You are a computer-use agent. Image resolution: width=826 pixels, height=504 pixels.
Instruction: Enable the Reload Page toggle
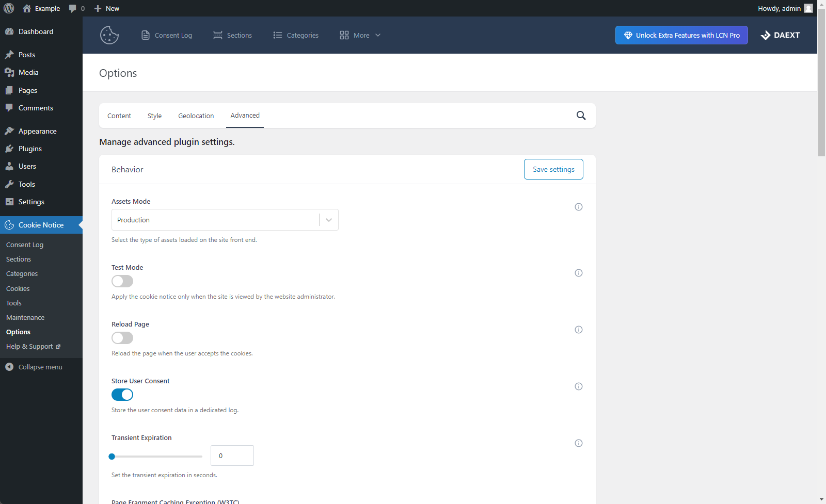coord(122,338)
